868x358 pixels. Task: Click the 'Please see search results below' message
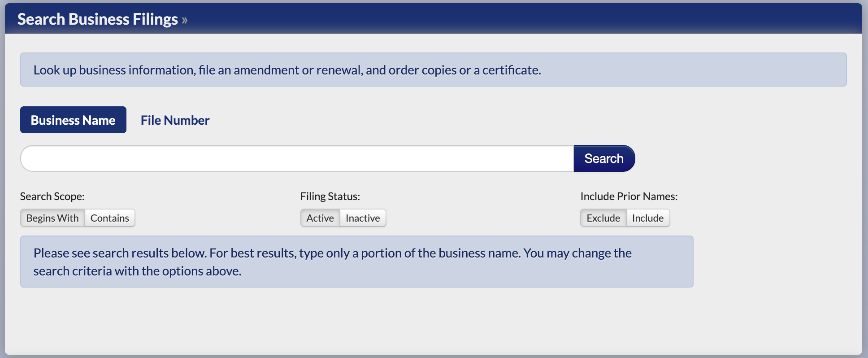click(332, 253)
